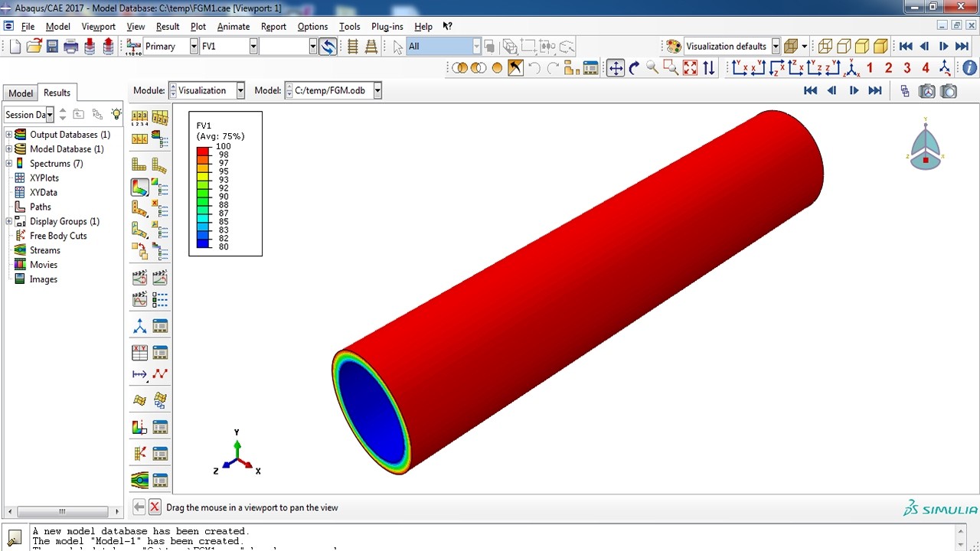Enable filled render style
The width and height of the screenshot is (980, 551).
click(x=862, y=47)
